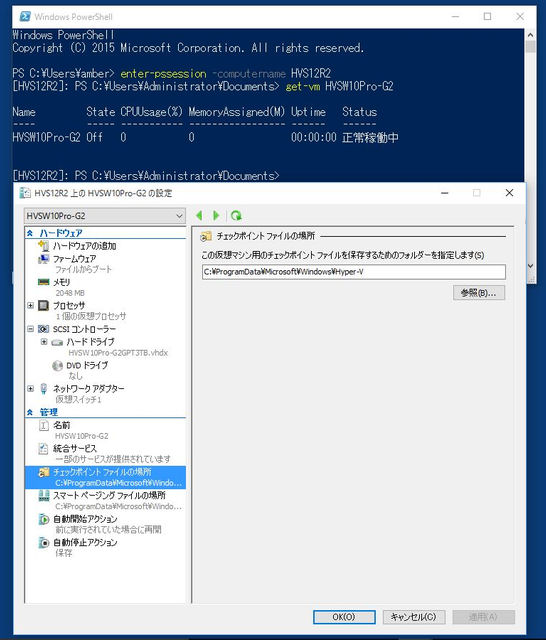Viewport: 546px width, 640px height.
Task: Click the OK(O) button
Action: (x=344, y=617)
